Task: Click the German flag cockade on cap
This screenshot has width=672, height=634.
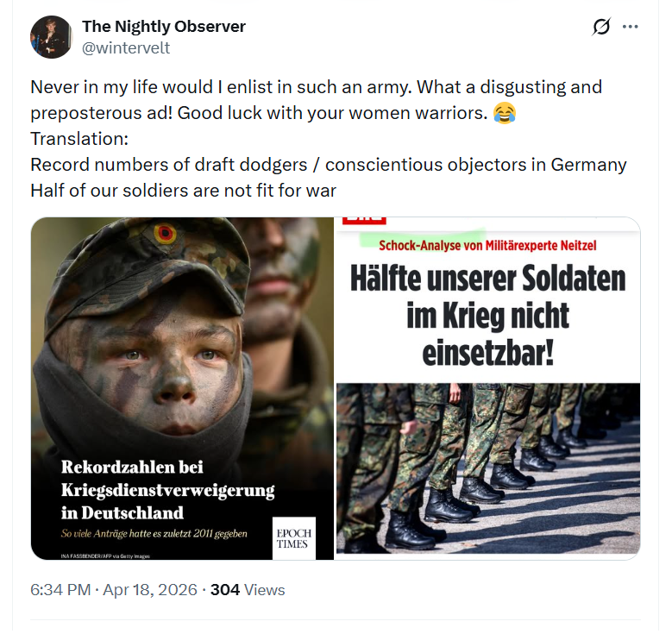Action: [165, 234]
